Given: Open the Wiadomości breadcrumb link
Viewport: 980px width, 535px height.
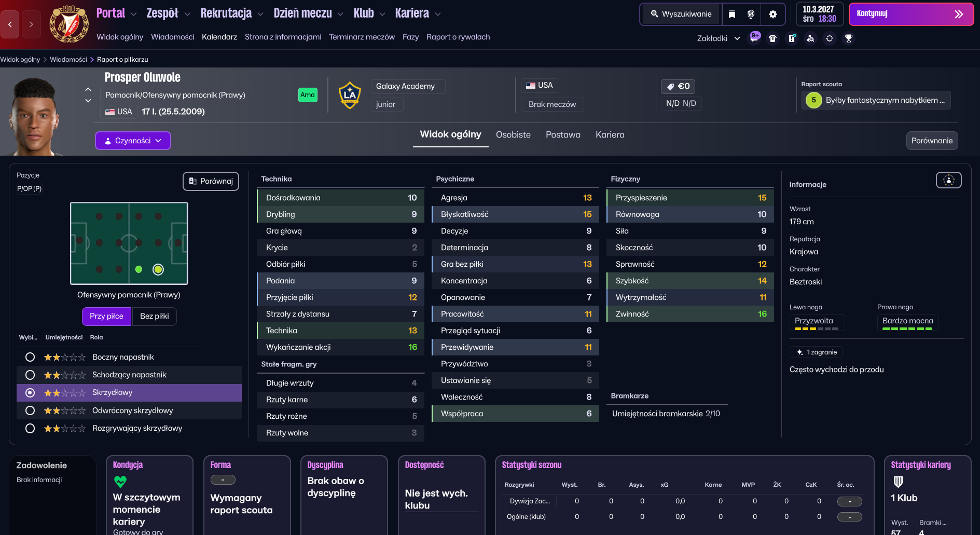Looking at the screenshot, I should 68,59.
